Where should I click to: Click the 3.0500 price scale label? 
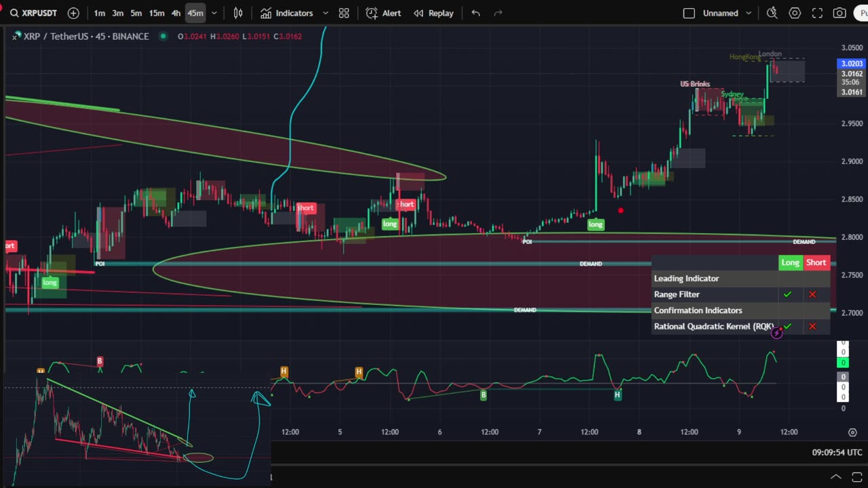tap(852, 48)
